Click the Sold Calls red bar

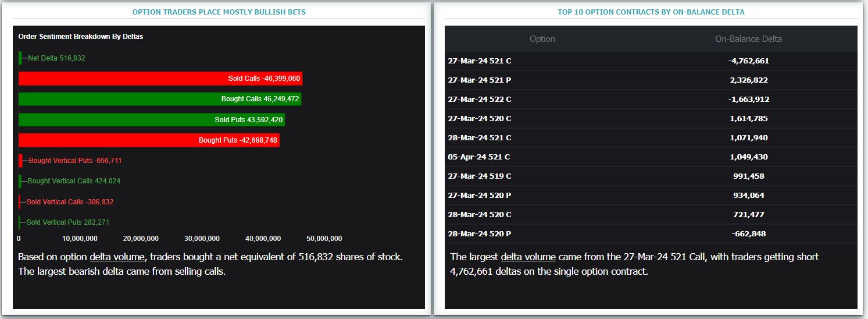[160, 79]
